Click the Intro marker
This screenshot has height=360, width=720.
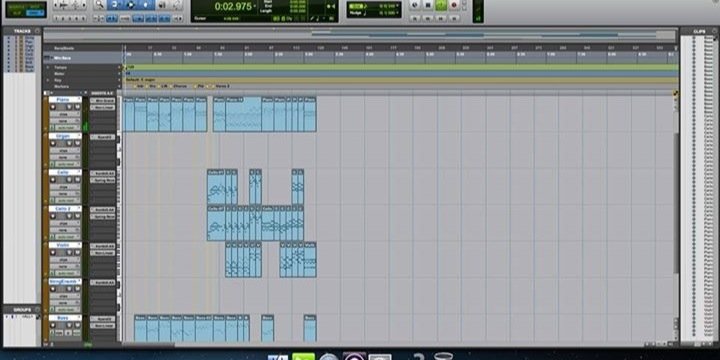139,86
